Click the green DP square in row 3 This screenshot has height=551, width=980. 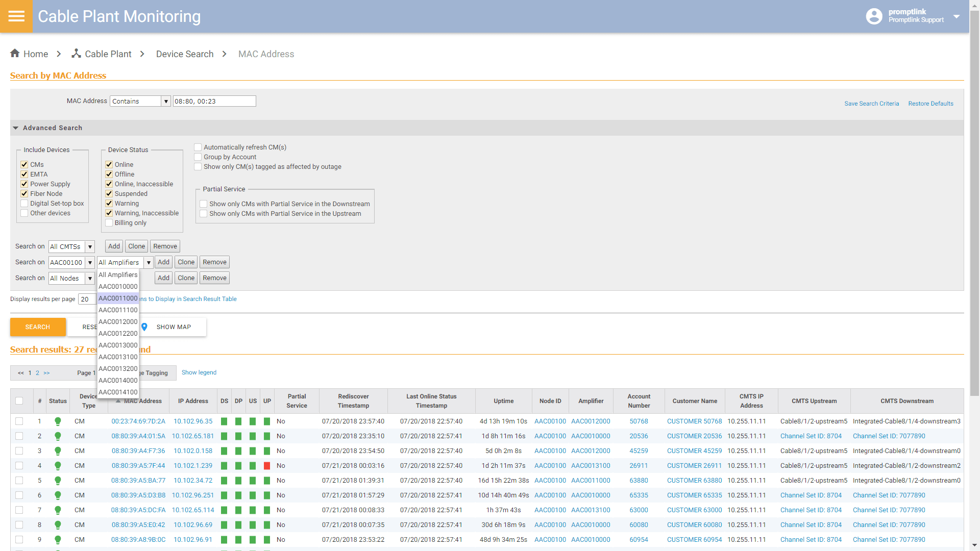[238, 451]
